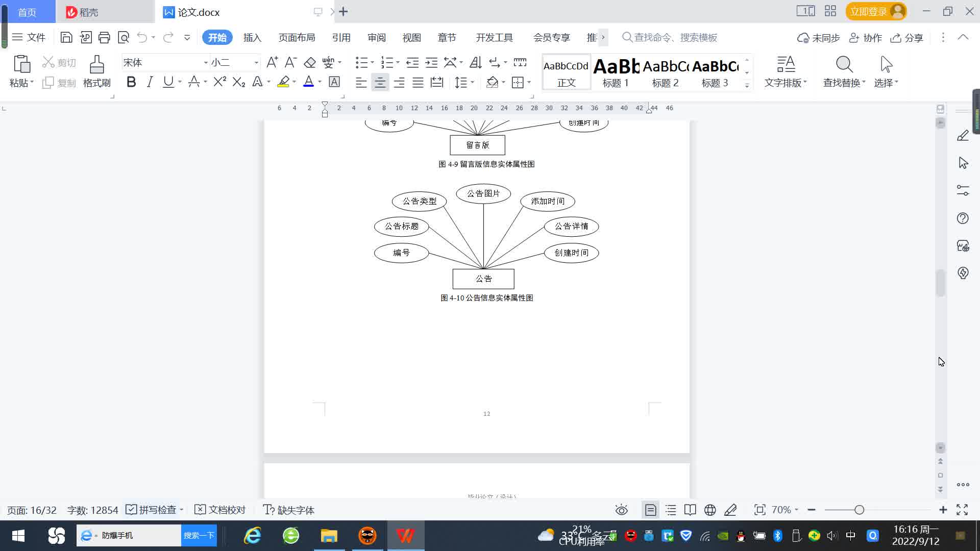
Task: Toggle justify alignment
Action: [418, 82]
